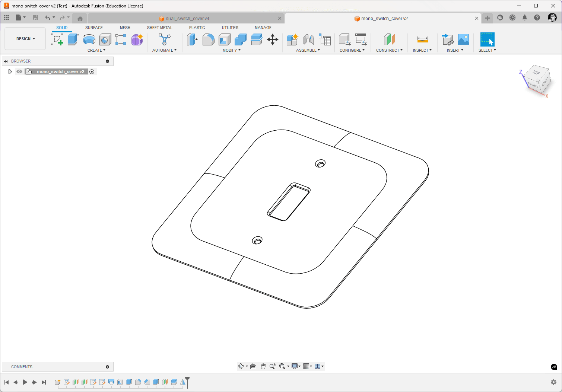The height and width of the screenshot is (392, 562).
Task: Click the Automated Modeling icon
Action: point(164,39)
